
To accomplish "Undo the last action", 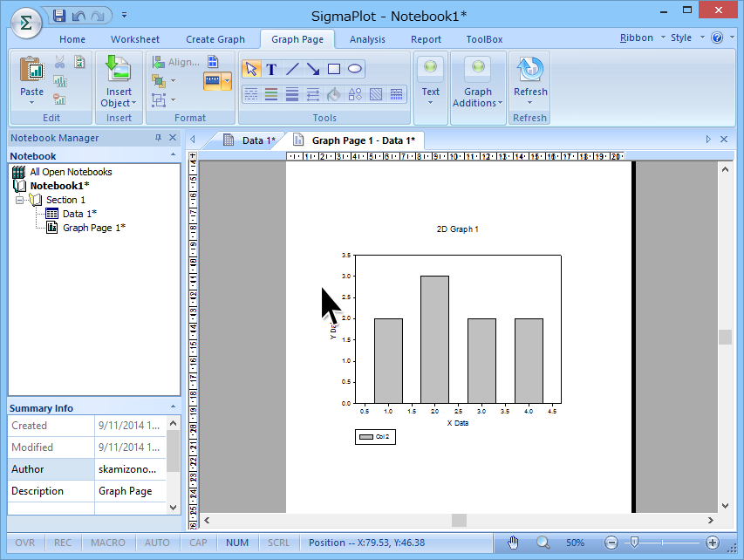I will coord(78,16).
